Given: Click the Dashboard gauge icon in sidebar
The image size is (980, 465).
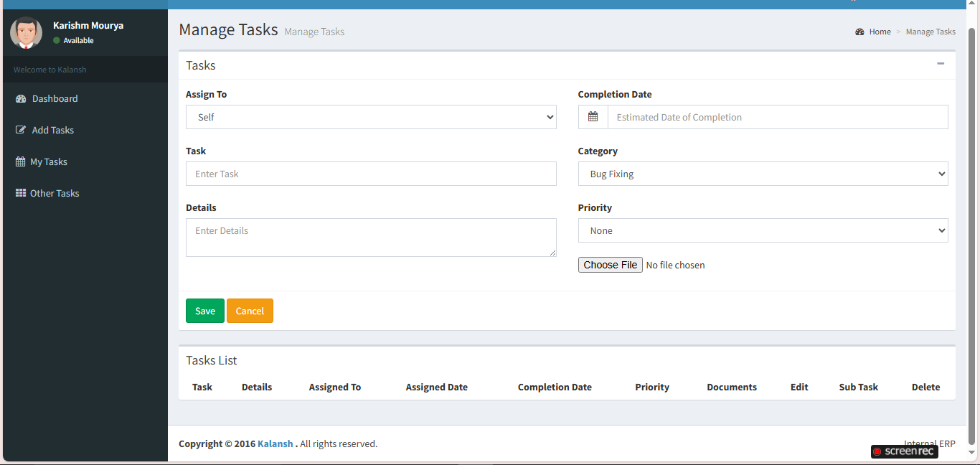Looking at the screenshot, I should pyautogui.click(x=21, y=98).
